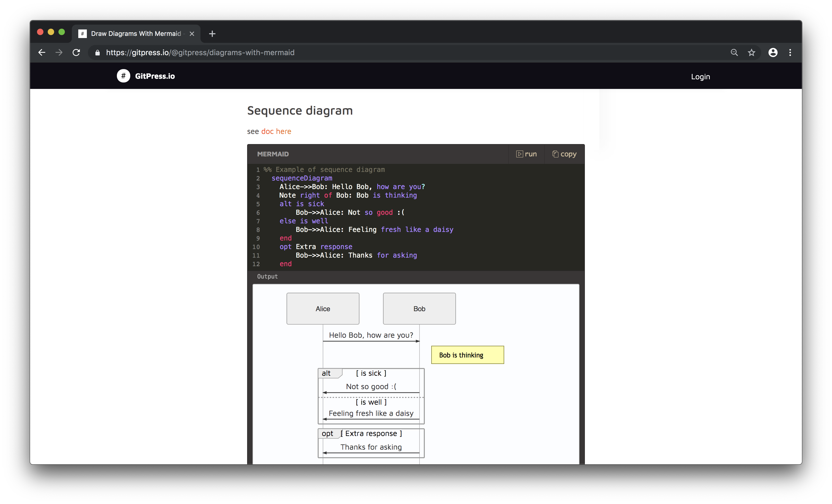This screenshot has height=504, width=832.
Task: Click the Login link in header
Action: [700, 77]
